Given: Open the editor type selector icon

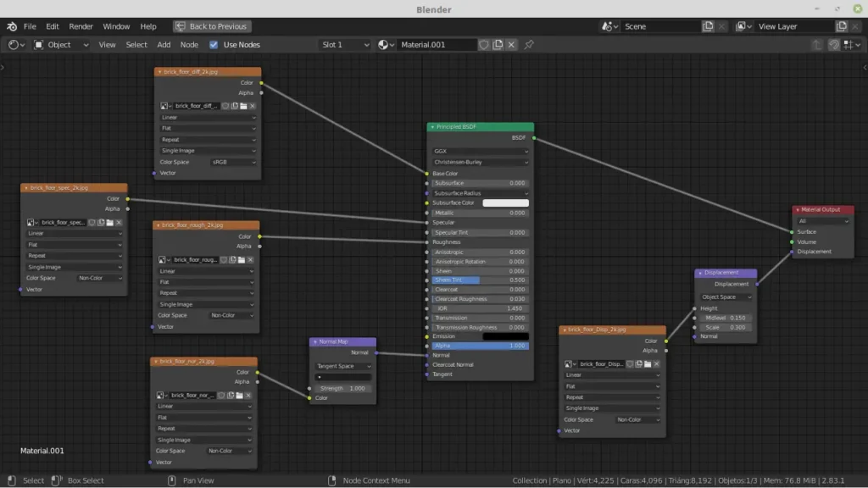Looking at the screenshot, I should (16, 45).
